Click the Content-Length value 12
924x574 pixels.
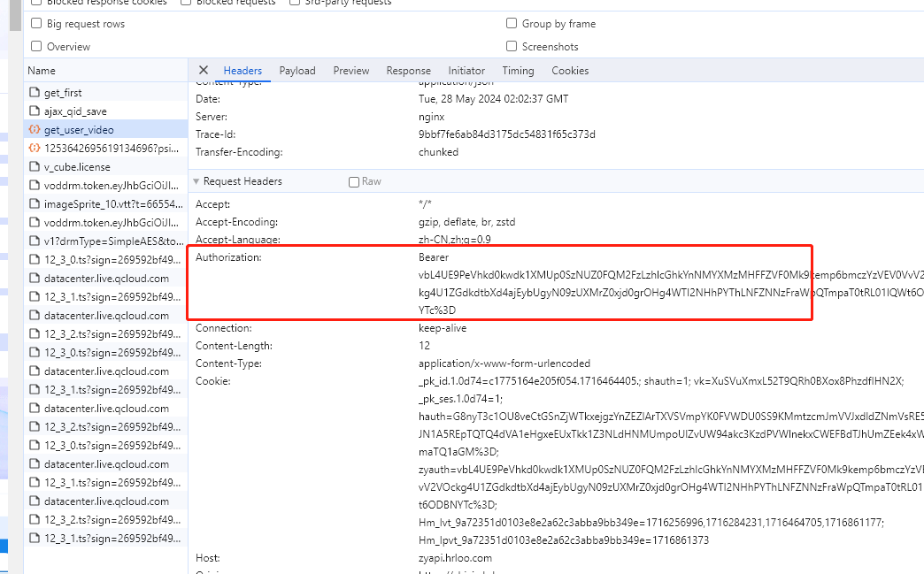click(424, 346)
